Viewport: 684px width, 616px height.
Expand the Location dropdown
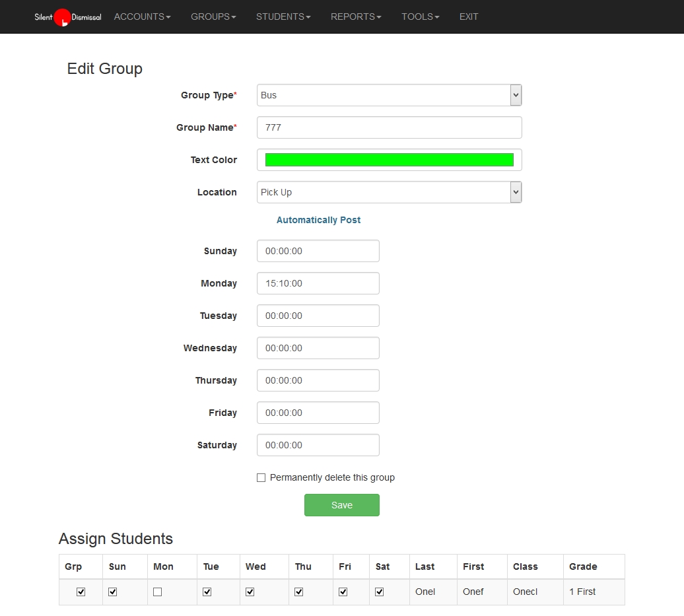(x=389, y=192)
